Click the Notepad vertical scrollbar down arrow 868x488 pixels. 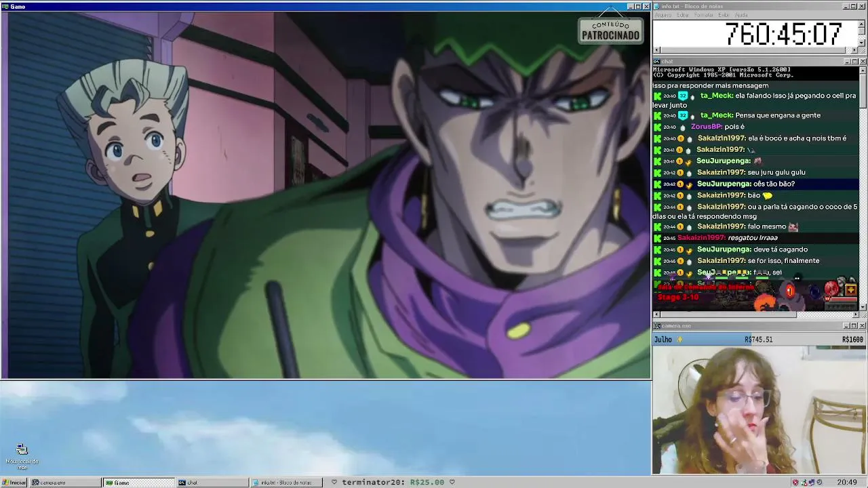click(x=862, y=43)
